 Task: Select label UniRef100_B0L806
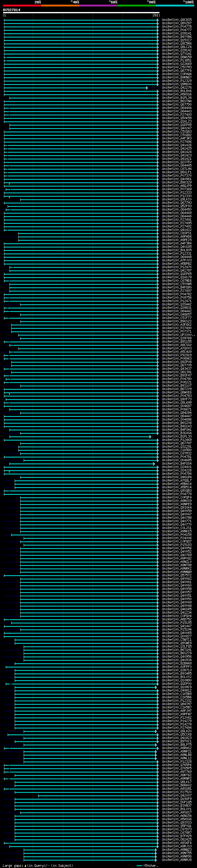pos(176,91)
